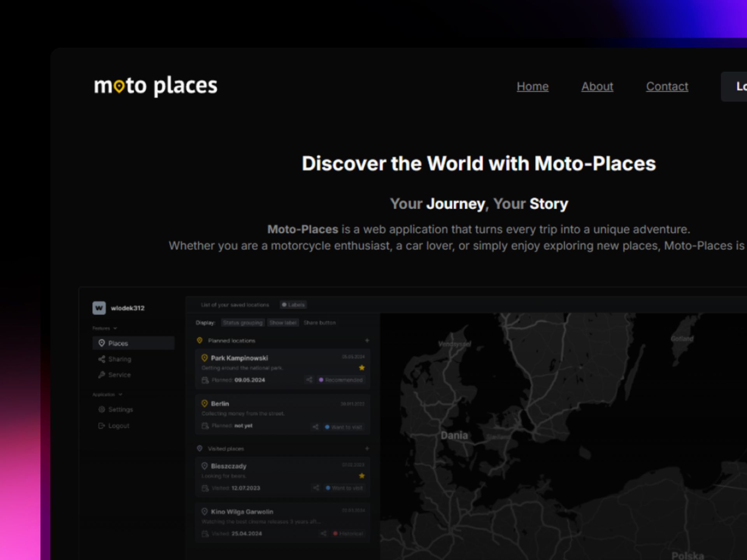
Task: Collapse the Application section chevron
Action: click(121, 395)
